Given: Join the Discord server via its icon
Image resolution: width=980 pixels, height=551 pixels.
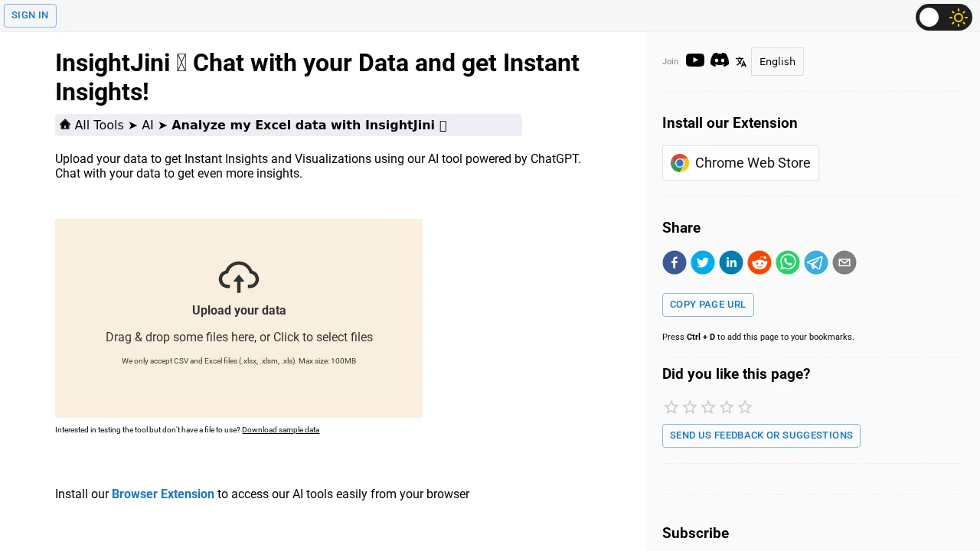Looking at the screenshot, I should (x=719, y=60).
